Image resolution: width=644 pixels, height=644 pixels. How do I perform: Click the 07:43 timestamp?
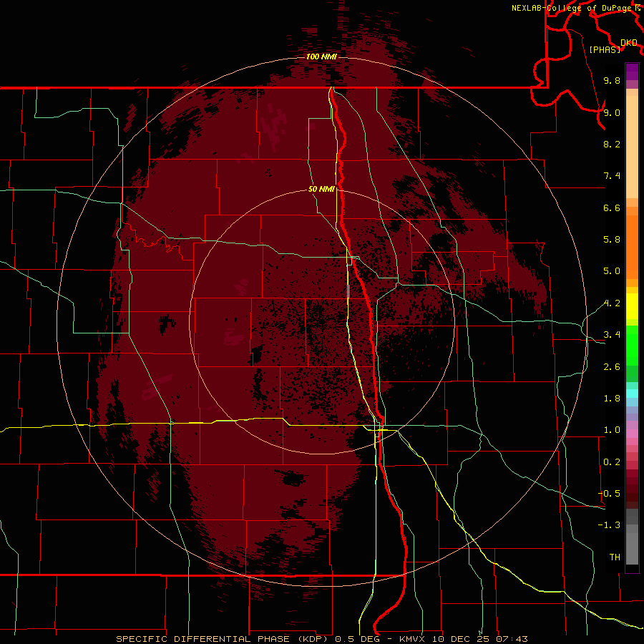pos(512,639)
